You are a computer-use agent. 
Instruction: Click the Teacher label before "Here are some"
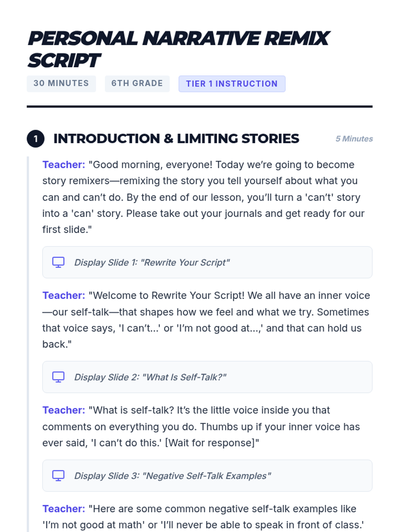64,509
